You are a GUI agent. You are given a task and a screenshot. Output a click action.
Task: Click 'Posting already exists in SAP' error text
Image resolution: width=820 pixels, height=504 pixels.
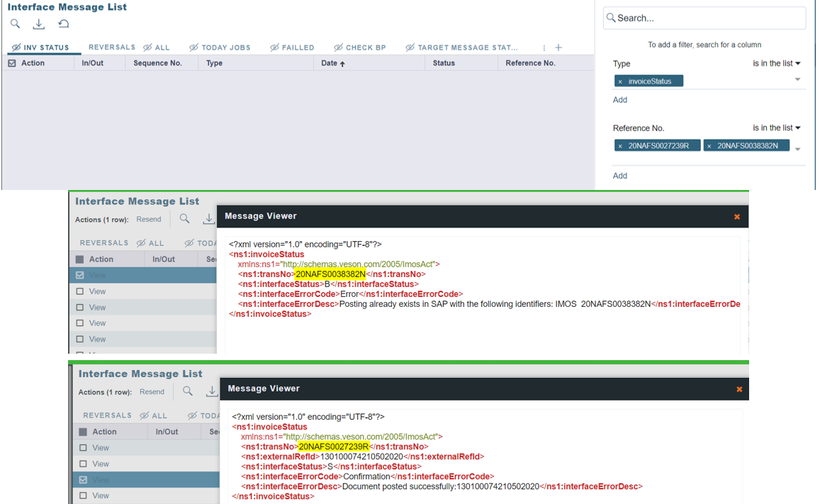click(x=495, y=304)
